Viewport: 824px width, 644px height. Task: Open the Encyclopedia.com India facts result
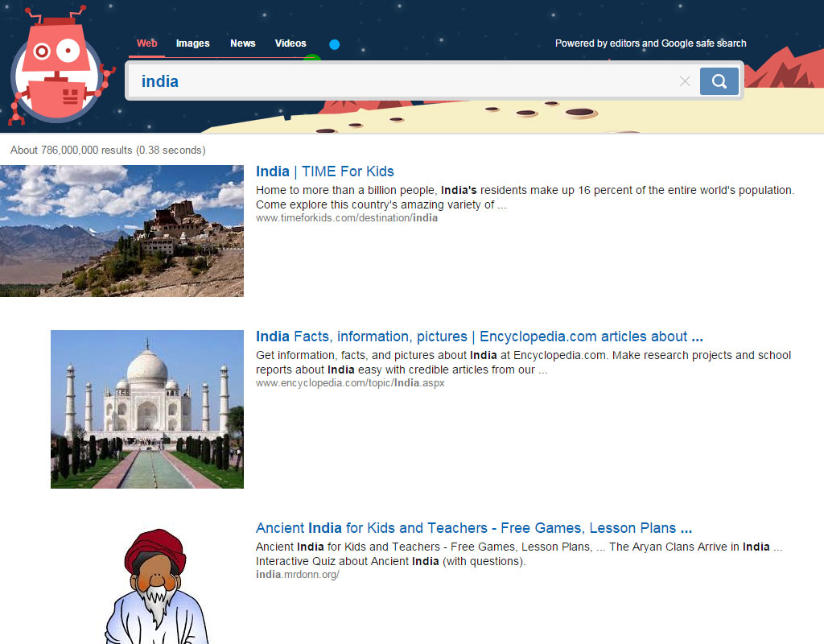click(476, 336)
